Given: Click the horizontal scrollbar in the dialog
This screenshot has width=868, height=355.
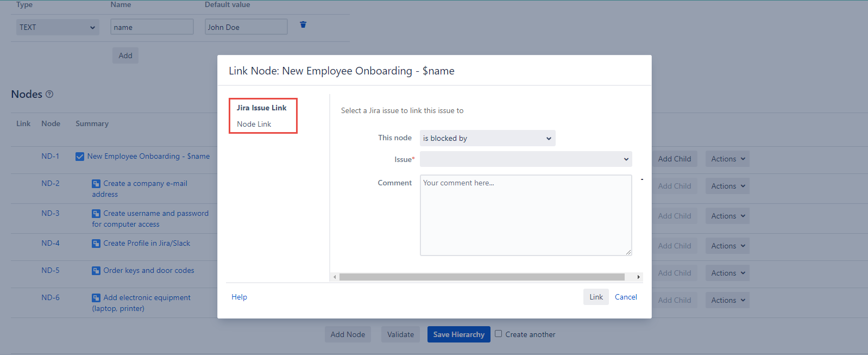Looking at the screenshot, I should tap(482, 277).
